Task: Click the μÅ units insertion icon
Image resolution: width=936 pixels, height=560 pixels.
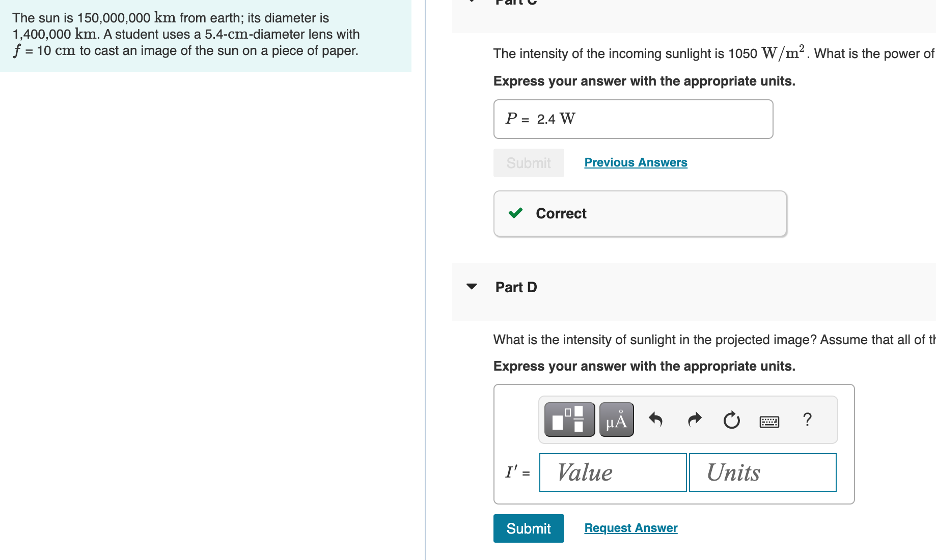Action: tap(616, 419)
